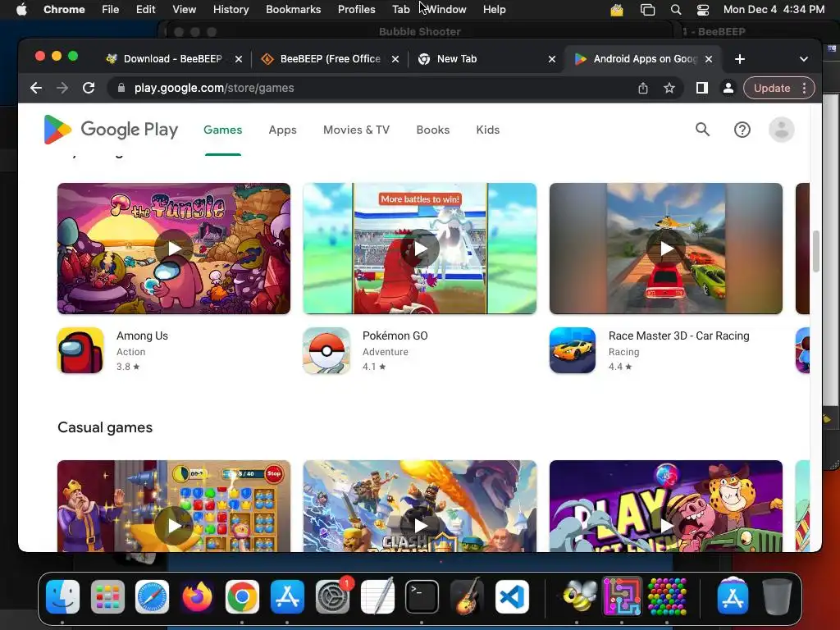Click the address bar URL field

[375, 88]
